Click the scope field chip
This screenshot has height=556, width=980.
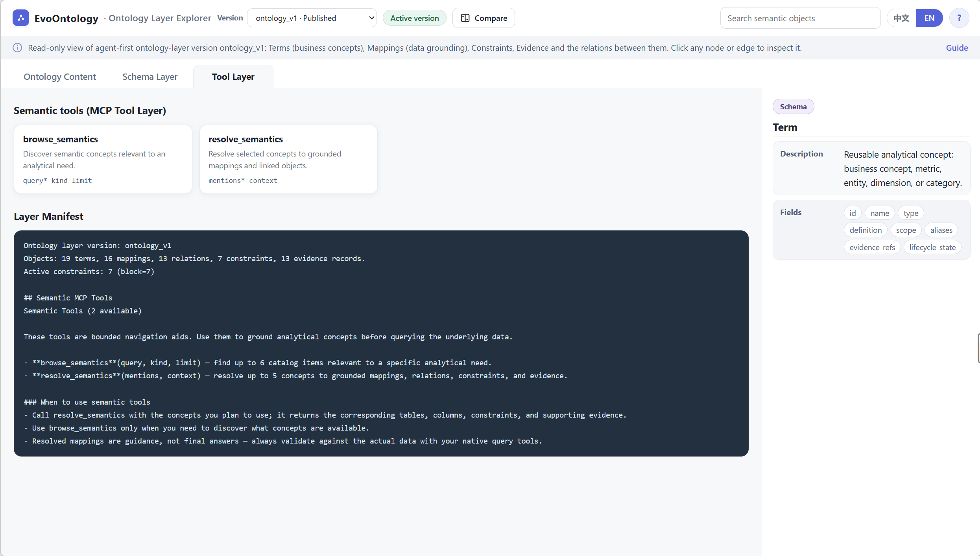point(906,230)
